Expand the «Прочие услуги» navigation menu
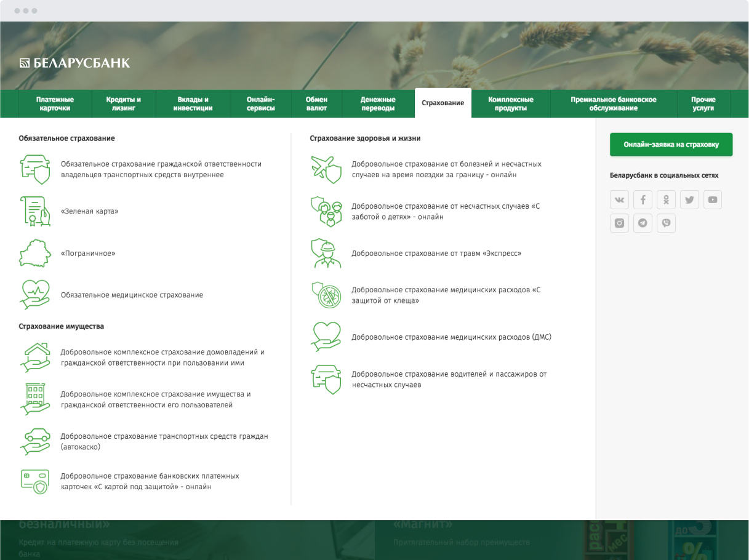749x560 pixels. [x=703, y=104]
